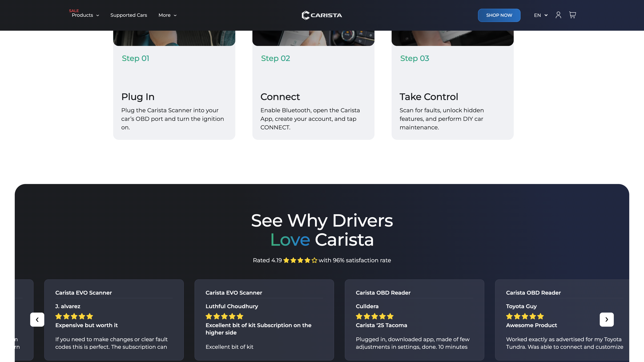Click Toyota Guy's five-star rating
Screen dimensions: 644x362
(525, 316)
